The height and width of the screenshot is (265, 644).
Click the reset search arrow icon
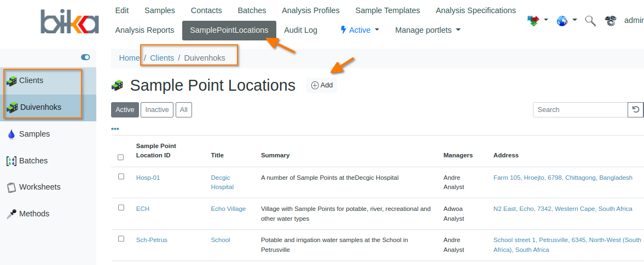pyautogui.click(x=635, y=110)
